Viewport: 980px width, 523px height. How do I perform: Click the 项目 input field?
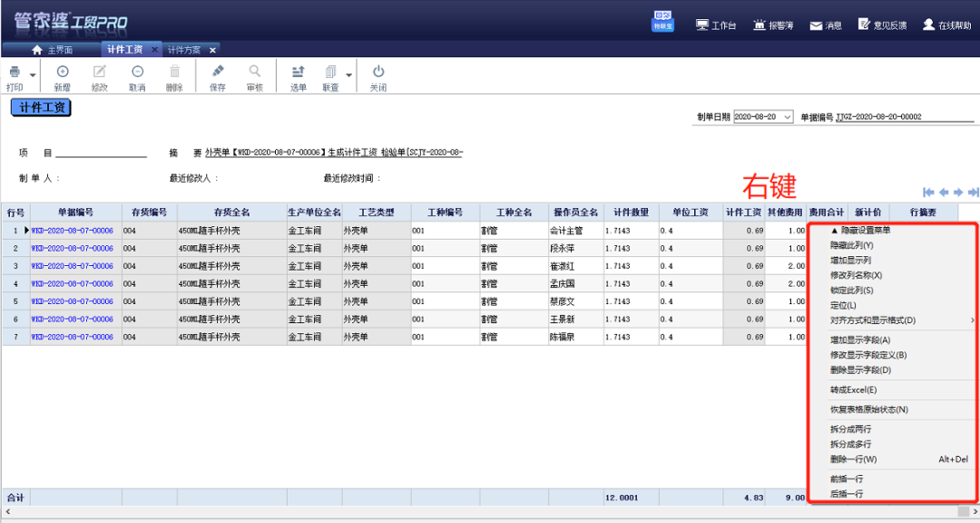pyautogui.click(x=101, y=152)
